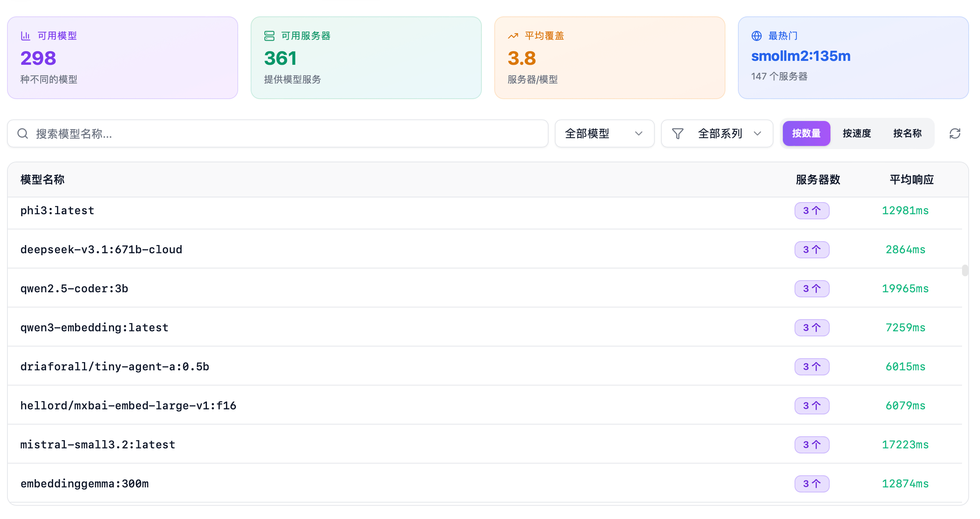Click the refresh icon beside sort buttons
The image size is (980, 519).
point(955,133)
